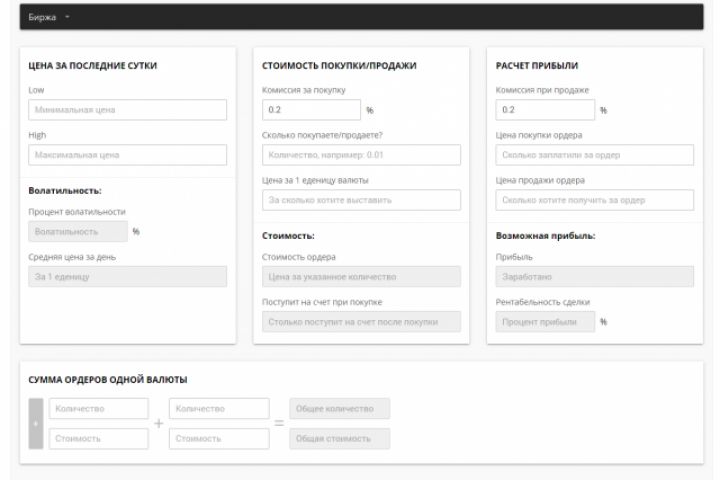720x480 pixels.
Task: Edit the Комиссия за покупку value
Action: tap(311, 110)
